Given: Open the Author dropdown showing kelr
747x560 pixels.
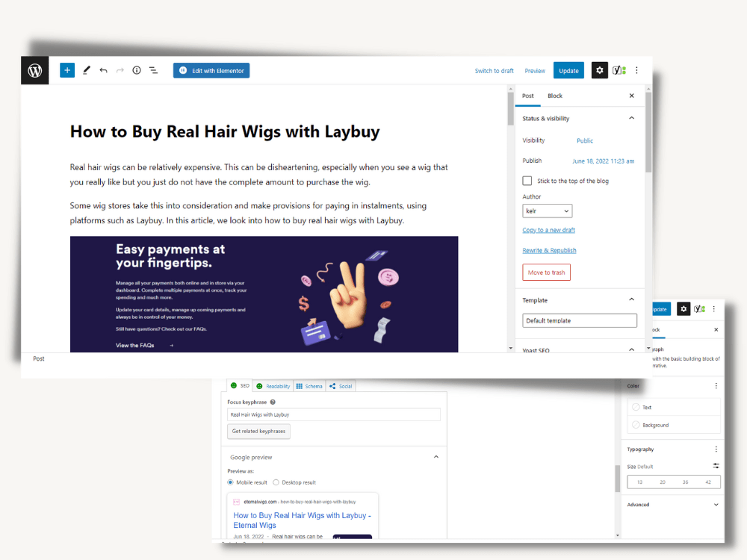Looking at the screenshot, I should pos(548,211).
